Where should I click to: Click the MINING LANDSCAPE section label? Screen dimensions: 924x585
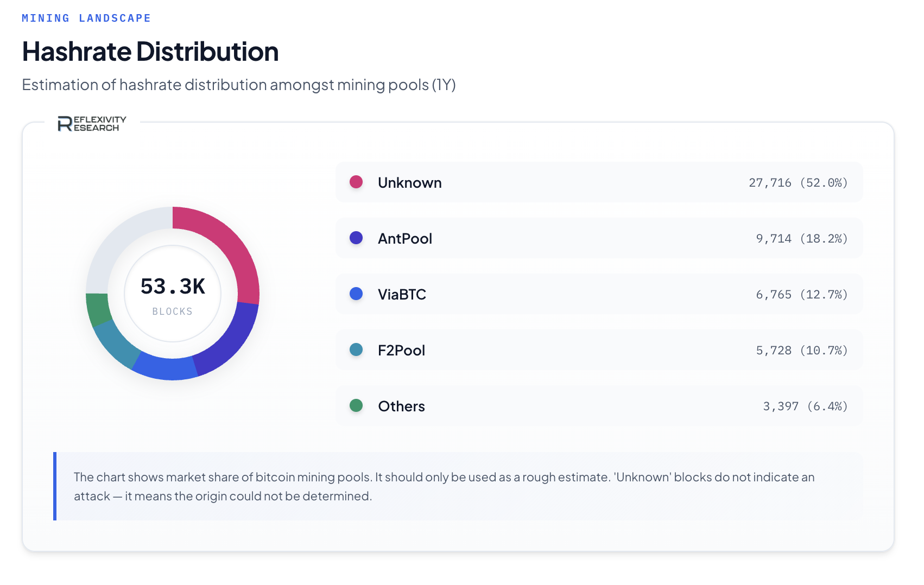click(86, 18)
